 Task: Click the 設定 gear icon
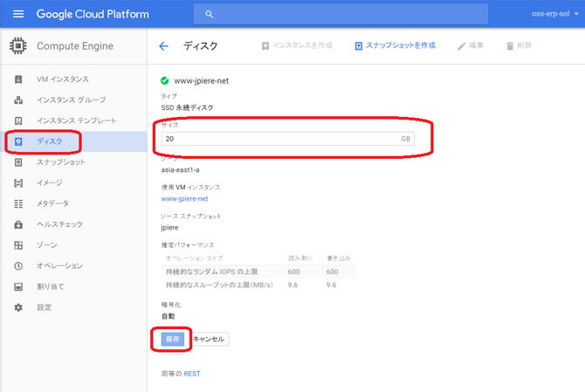coord(18,307)
